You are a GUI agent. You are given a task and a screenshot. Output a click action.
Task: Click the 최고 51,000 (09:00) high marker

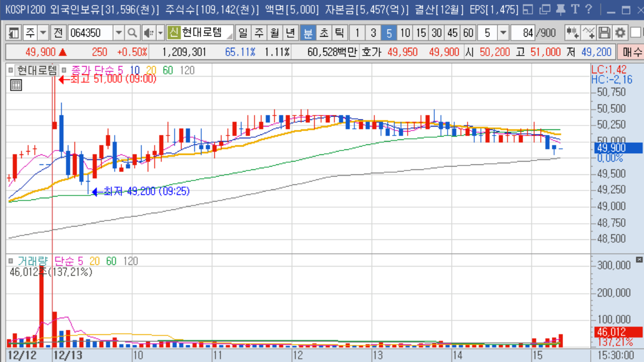(x=108, y=79)
